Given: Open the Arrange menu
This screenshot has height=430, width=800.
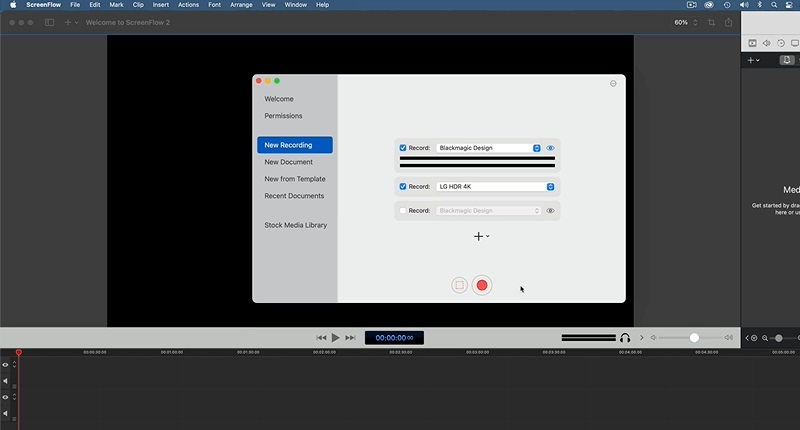Looking at the screenshot, I should point(241,5).
